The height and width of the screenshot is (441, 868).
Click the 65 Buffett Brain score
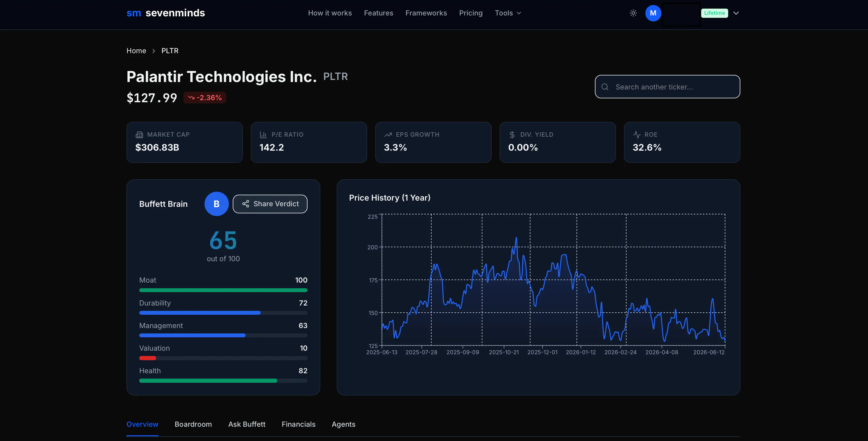tap(223, 241)
